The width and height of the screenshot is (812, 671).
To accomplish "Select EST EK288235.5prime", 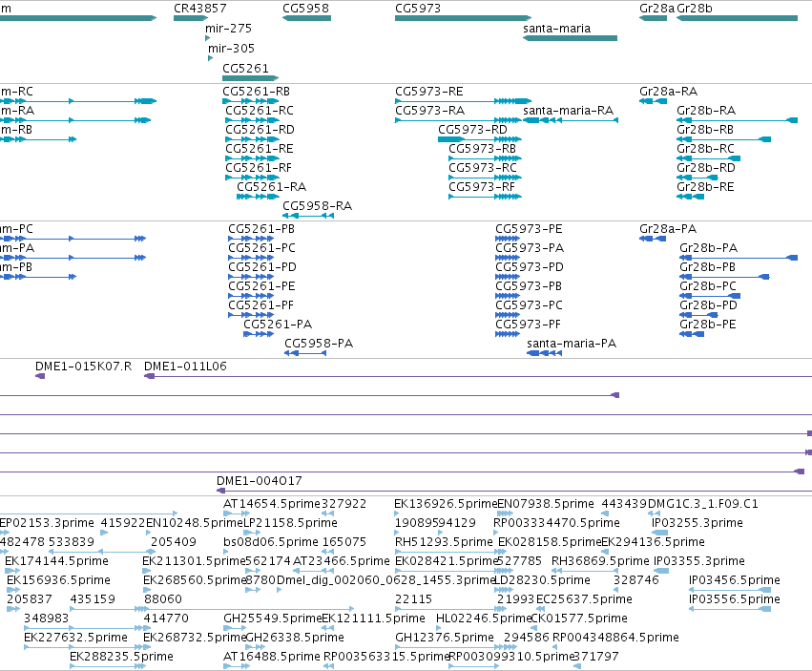I will tap(121, 657).
